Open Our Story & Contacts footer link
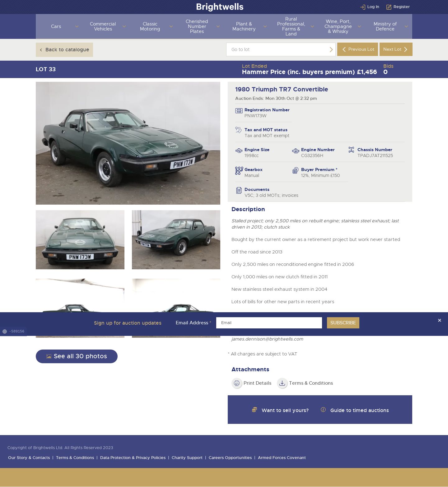 pos(29,458)
